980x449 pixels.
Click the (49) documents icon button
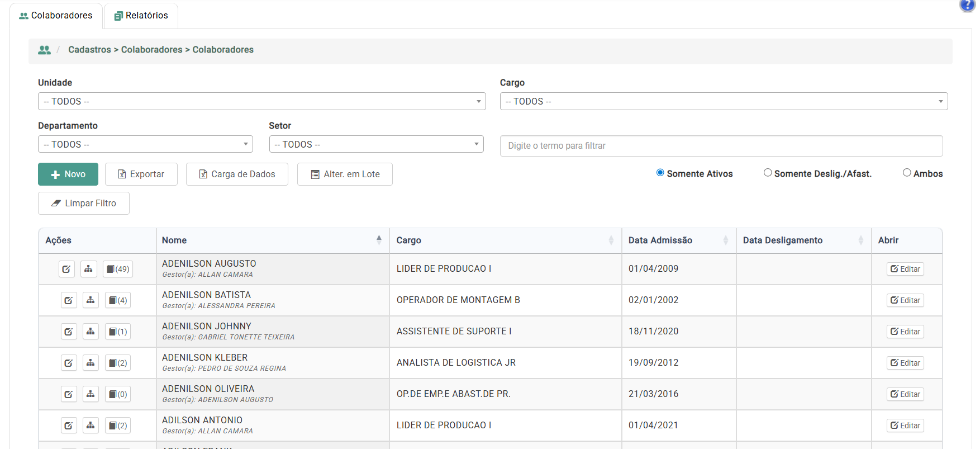click(x=118, y=269)
